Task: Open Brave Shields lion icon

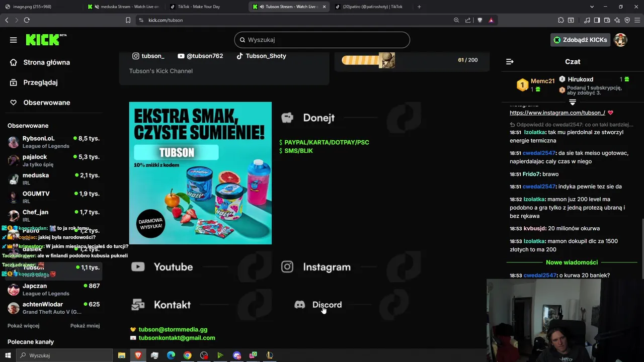Action: click(x=479, y=20)
